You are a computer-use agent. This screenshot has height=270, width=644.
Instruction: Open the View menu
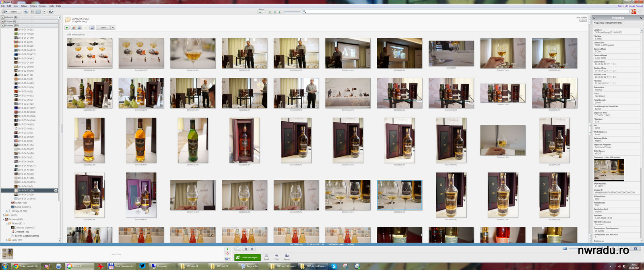point(16,6)
